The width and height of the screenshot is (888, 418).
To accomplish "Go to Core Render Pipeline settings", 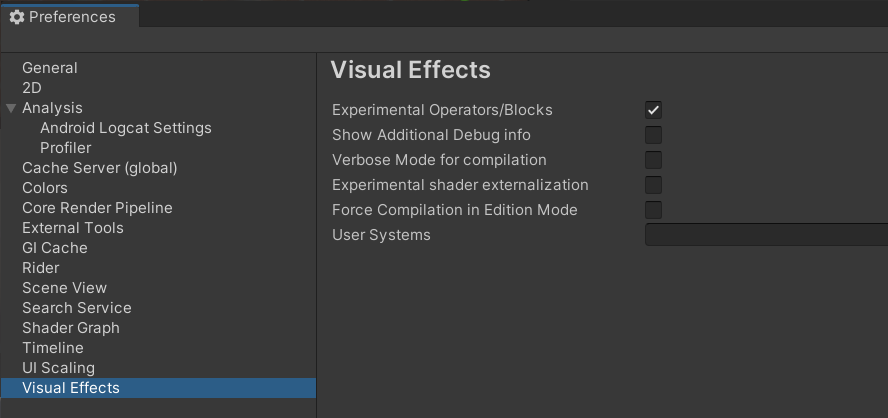I will point(97,208).
